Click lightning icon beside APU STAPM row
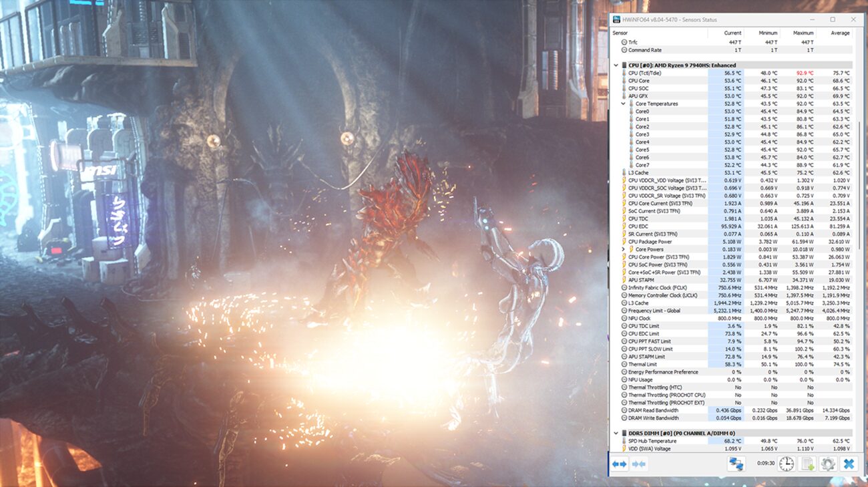The height and width of the screenshot is (487, 868). point(624,280)
